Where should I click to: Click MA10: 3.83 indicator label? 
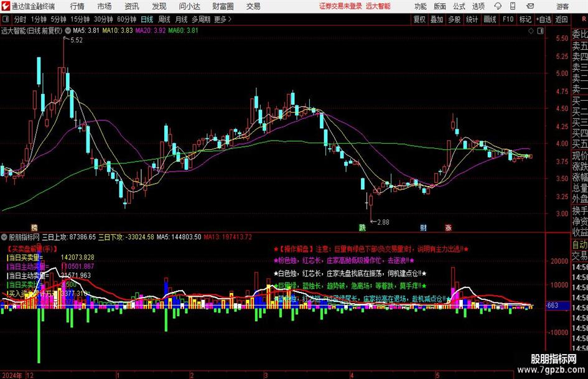[118, 30]
